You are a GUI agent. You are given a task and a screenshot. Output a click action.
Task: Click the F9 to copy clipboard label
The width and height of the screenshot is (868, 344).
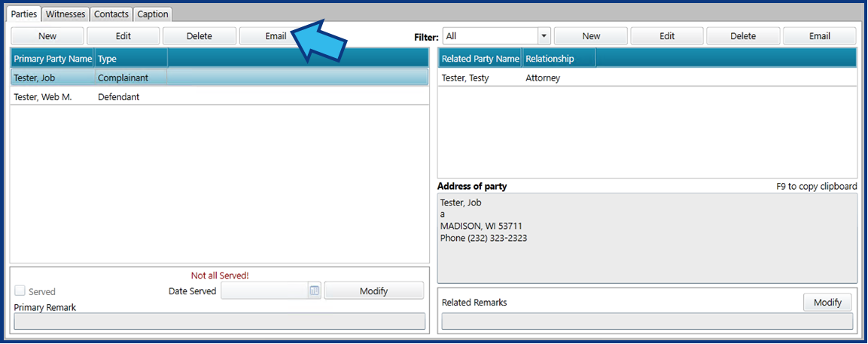click(x=817, y=186)
